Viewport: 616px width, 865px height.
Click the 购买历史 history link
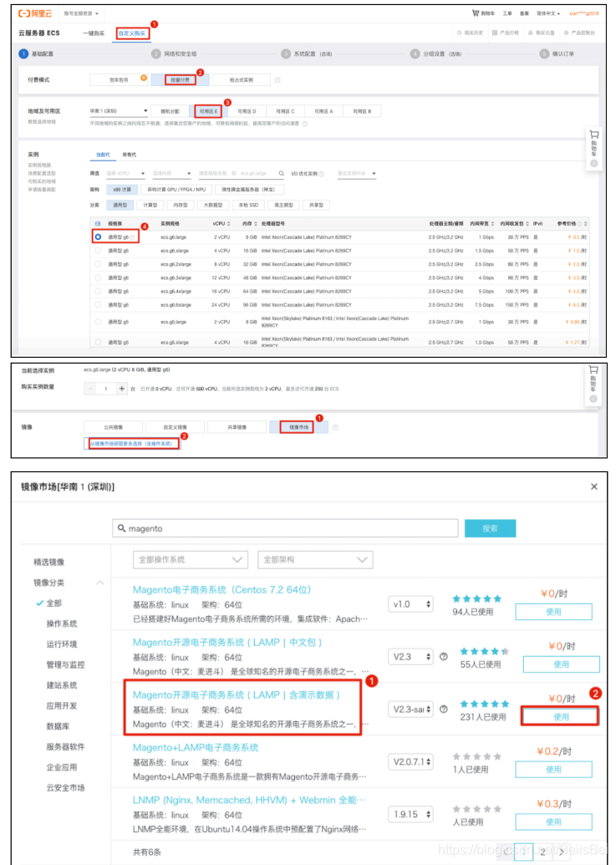coord(470,33)
